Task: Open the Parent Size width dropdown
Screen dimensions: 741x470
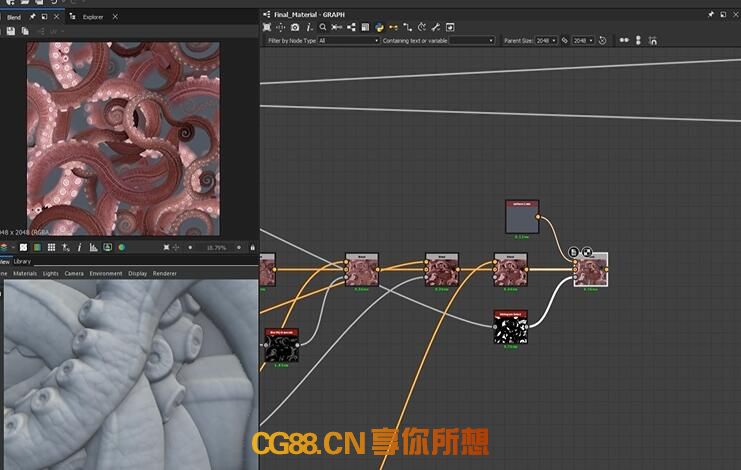Action: click(x=546, y=41)
